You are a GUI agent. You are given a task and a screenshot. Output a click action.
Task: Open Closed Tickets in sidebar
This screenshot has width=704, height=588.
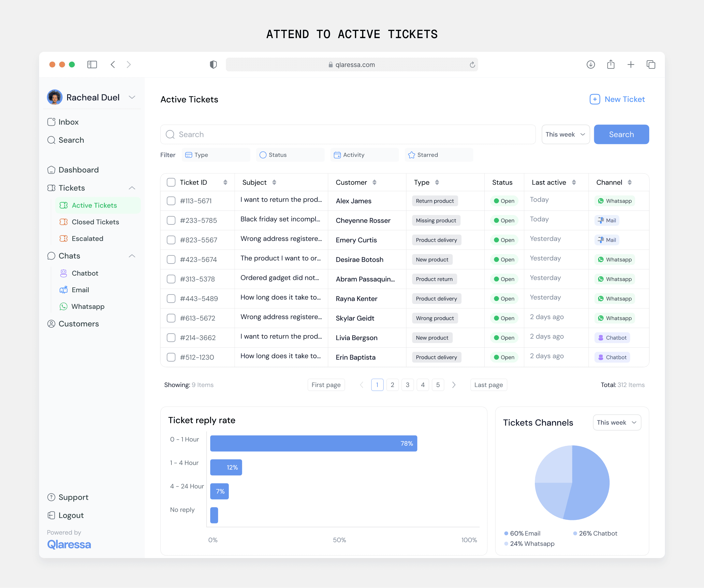pos(95,222)
